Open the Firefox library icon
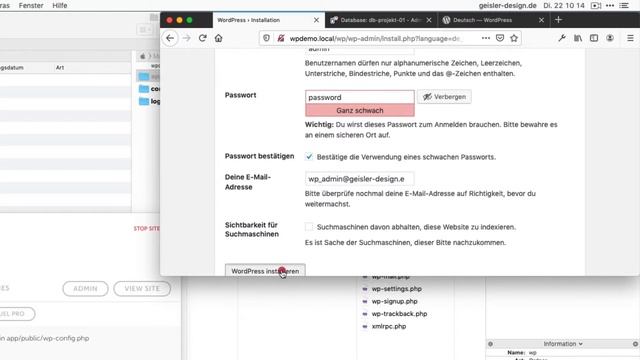 coord(578,38)
